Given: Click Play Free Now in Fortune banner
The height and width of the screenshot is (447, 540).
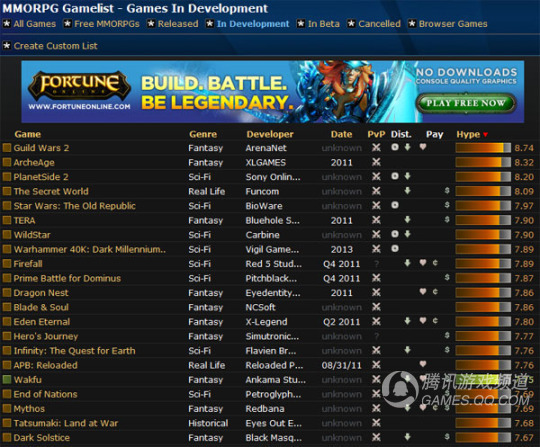Looking at the screenshot, I should [466, 103].
